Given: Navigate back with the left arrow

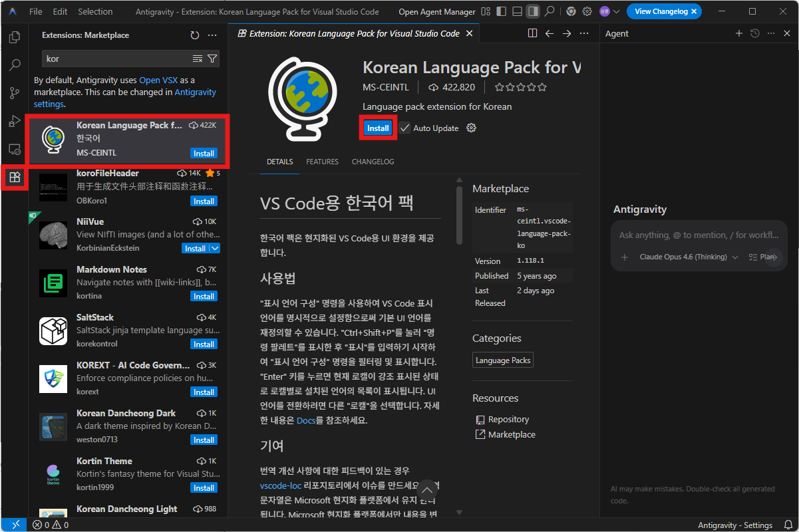Looking at the screenshot, I should [550, 33].
